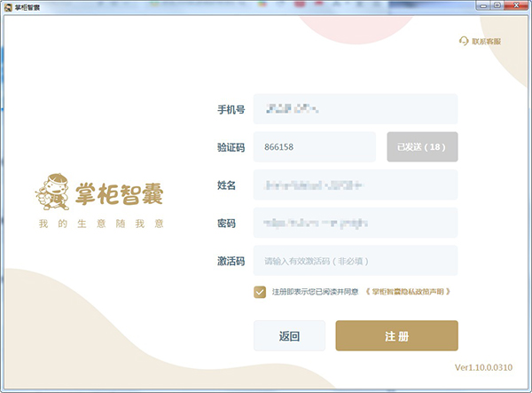The width and height of the screenshot is (532, 393).
Task: Focus the 激活码 activation code field
Action: [x=356, y=261]
